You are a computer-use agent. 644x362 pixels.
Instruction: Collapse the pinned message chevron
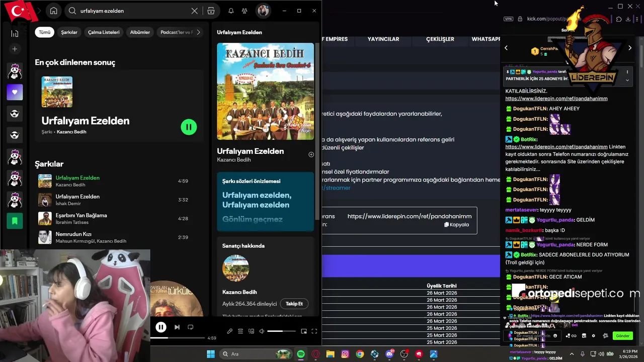point(627,80)
